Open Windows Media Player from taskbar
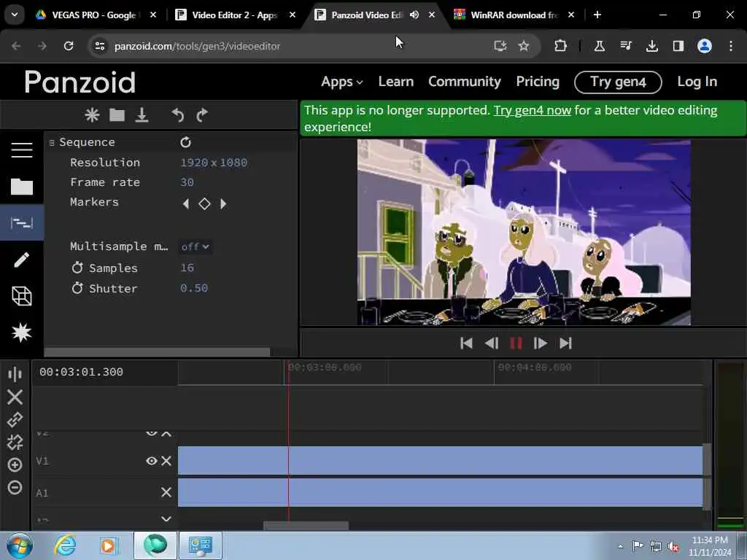The height and width of the screenshot is (560, 747). 108,545
